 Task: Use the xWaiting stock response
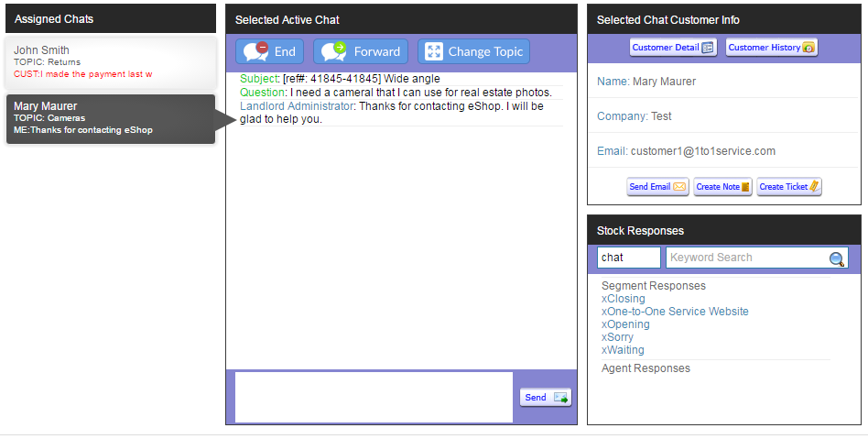pyautogui.click(x=623, y=350)
